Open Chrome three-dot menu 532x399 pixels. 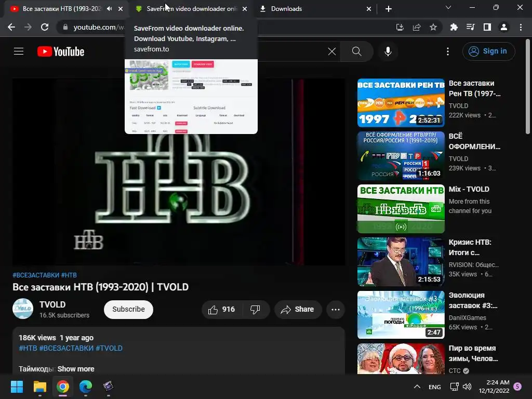[521, 27]
